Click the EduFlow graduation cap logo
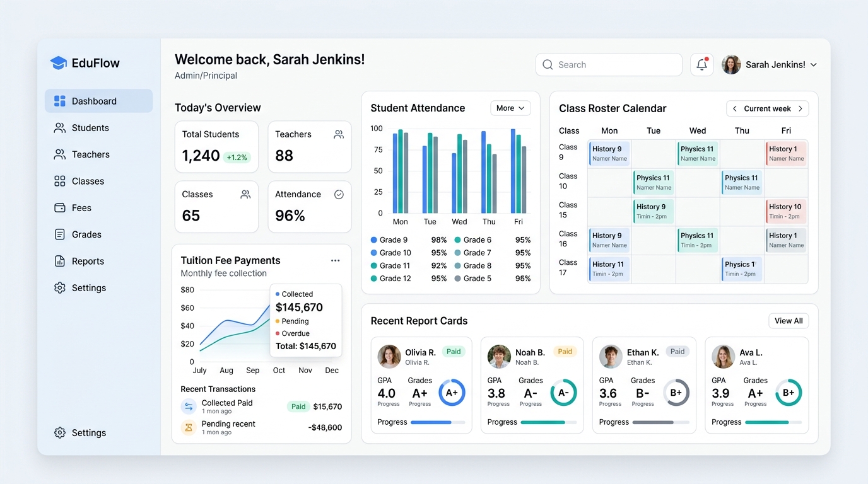 (x=59, y=63)
